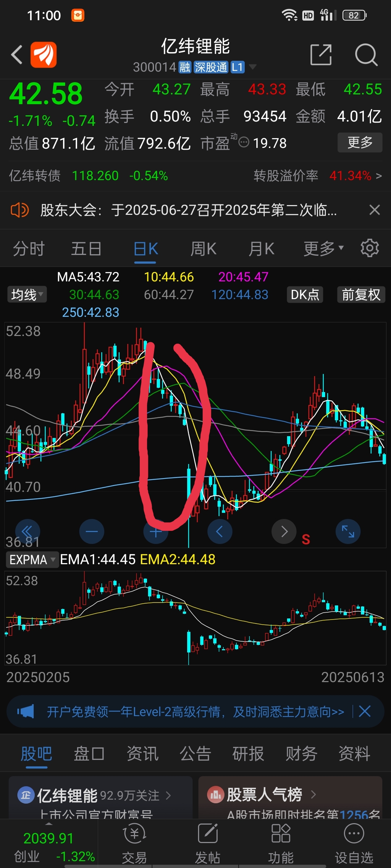The width and height of the screenshot is (391, 868).
Task: Tap the EMA2:44.48 value
Action: (x=178, y=559)
